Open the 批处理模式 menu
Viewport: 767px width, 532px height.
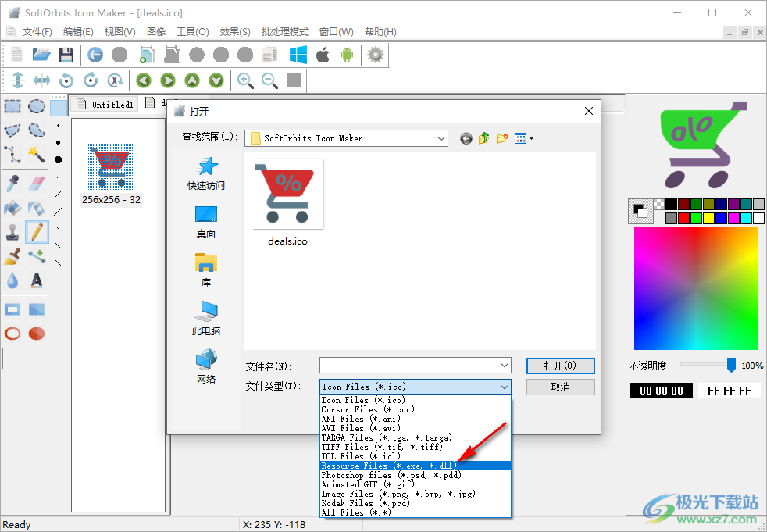(285, 32)
